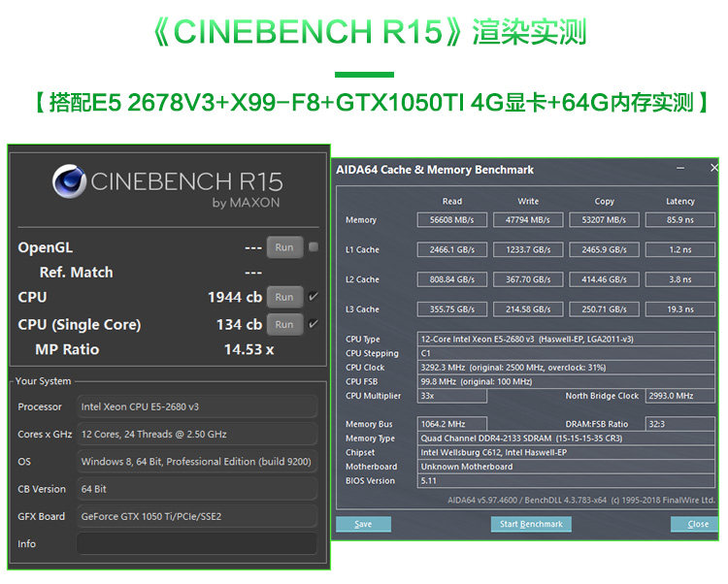
Task: Click L3 Cache Read 355.75 GB/s
Action: click(x=452, y=308)
